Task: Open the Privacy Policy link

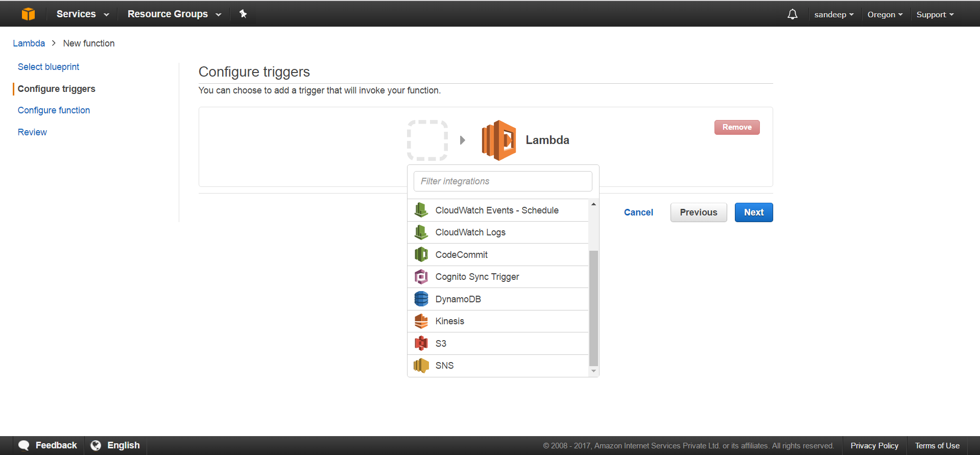Action: 874,446
